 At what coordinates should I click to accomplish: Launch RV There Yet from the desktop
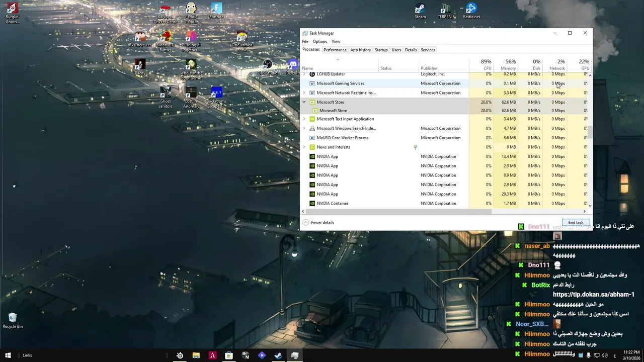click(140, 40)
